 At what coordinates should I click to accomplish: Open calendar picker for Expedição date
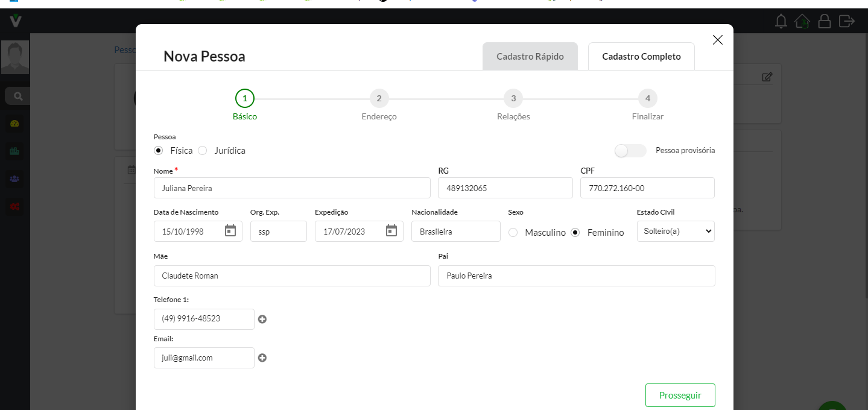click(x=391, y=230)
